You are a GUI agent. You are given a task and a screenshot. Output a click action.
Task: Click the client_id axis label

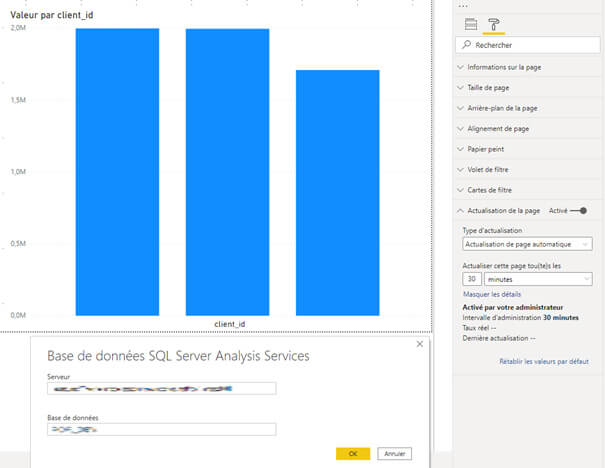coord(230,324)
